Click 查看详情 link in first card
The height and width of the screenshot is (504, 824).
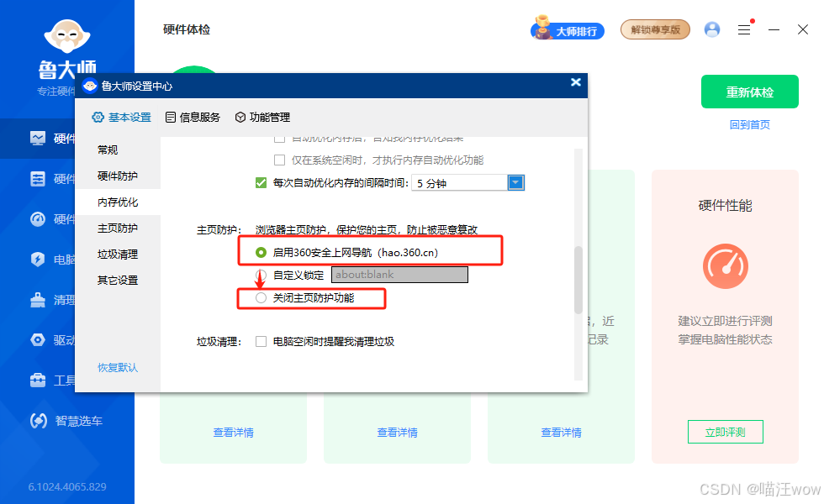[x=234, y=432]
